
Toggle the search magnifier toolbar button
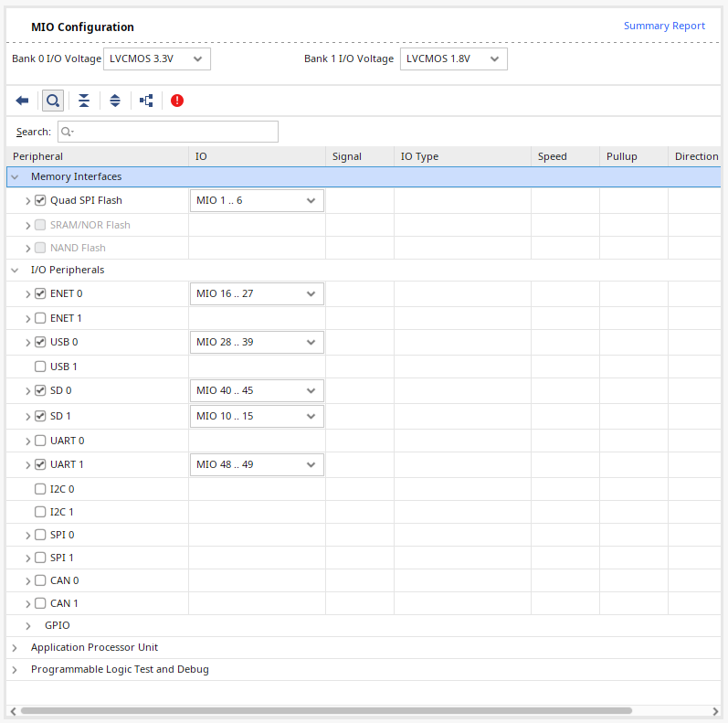53,101
